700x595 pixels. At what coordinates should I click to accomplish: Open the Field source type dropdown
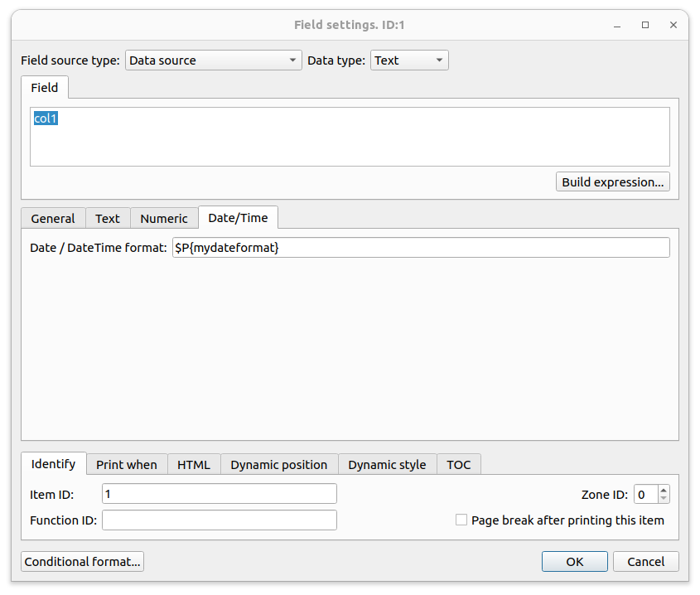(x=214, y=60)
